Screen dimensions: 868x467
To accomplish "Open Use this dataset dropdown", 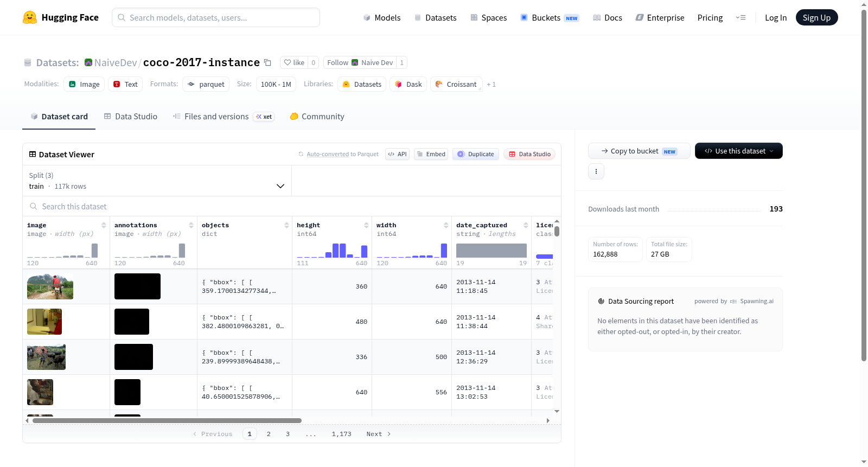I will click(x=739, y=151).
